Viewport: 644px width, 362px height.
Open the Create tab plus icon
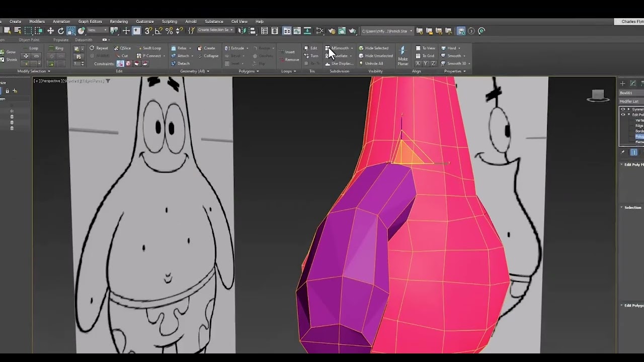click(x=622, y=83)
